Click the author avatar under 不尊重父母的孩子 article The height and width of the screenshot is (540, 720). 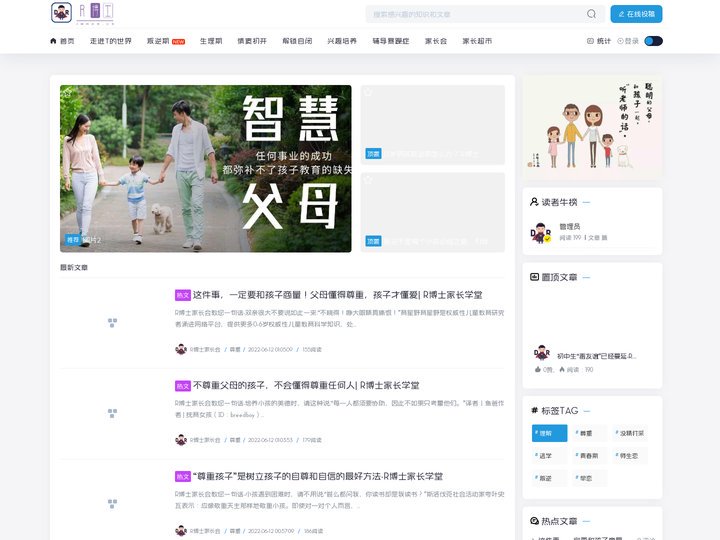(x=181, y=439)
